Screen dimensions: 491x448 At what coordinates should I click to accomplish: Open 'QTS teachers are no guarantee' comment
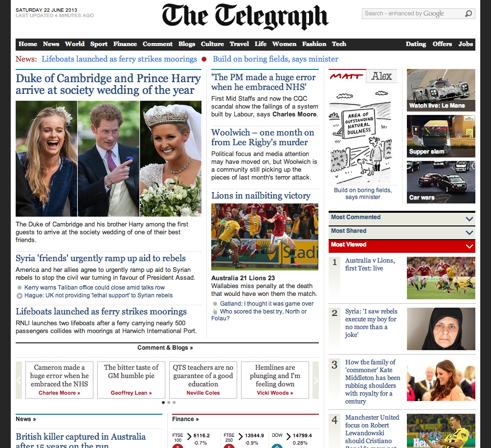pos(203,380)
